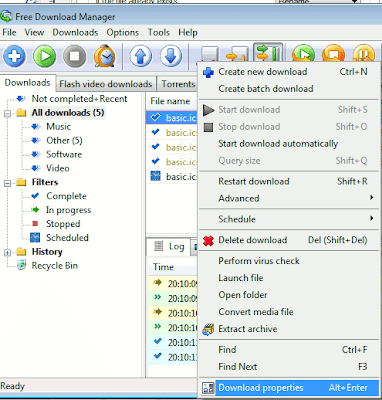
Task: Choose Extract archive
Action: 289,329
